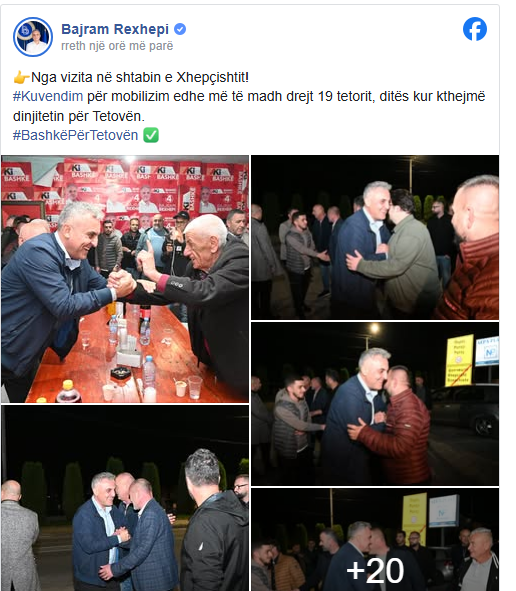The image size is (516, 591).
Task: Click the pointing hand emoji
Action: (21, 77)
